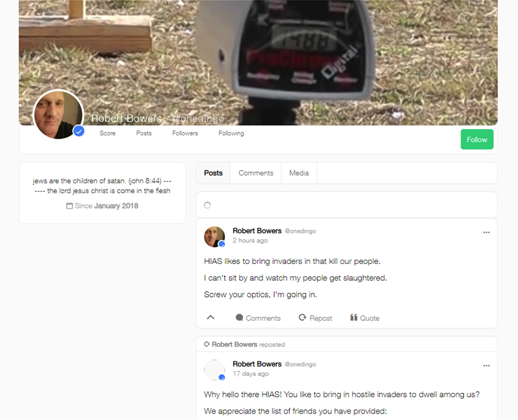Switch to the Comments tab
The width and height of the screenshot is (518, 420).
pos(255,173)
